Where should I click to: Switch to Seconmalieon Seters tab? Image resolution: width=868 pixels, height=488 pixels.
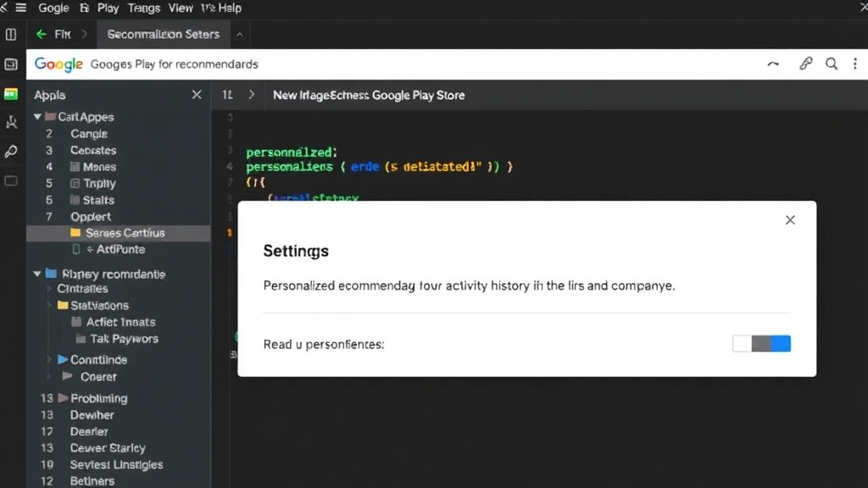[x=164, y=34]
